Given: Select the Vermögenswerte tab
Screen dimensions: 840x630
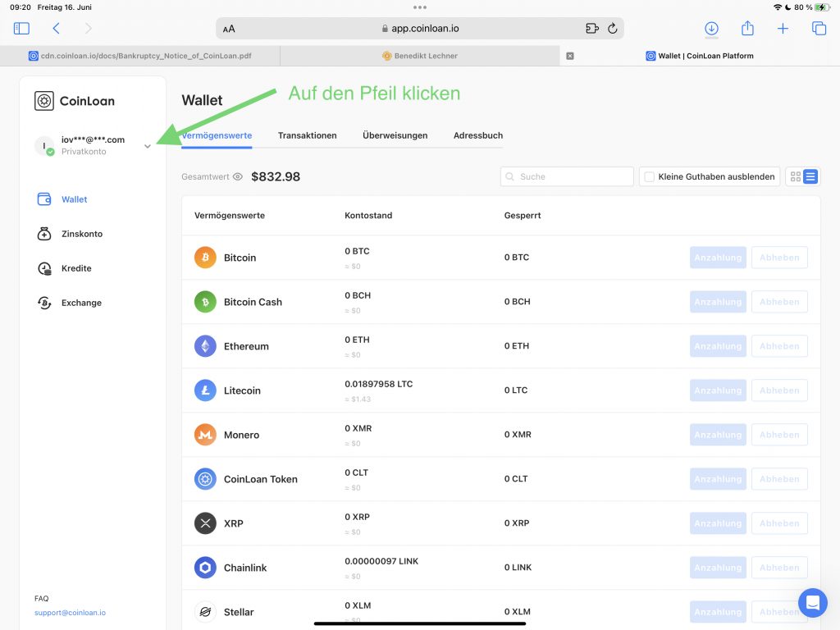Looking at the screenshot, I should (x=217, y=135).
